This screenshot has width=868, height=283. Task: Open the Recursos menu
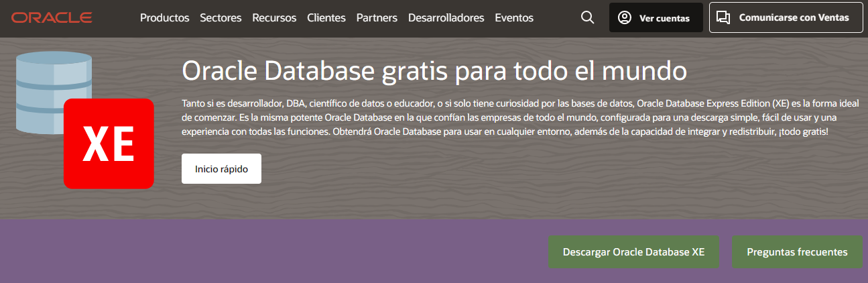[274, 18]
